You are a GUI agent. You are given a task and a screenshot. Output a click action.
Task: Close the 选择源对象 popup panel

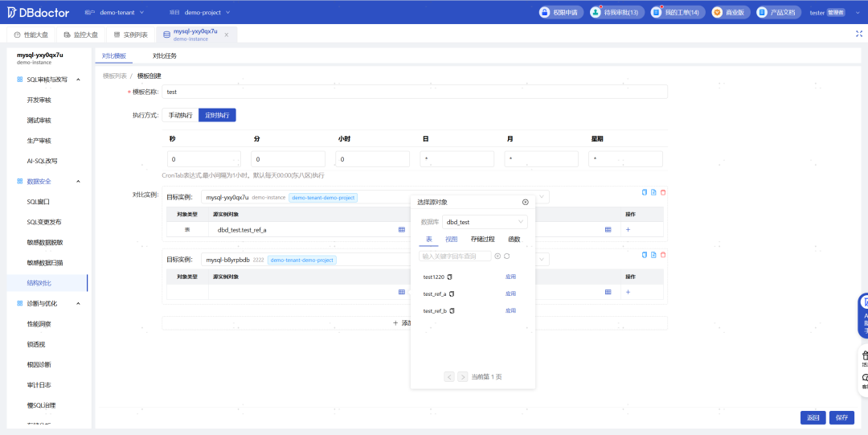526,203
